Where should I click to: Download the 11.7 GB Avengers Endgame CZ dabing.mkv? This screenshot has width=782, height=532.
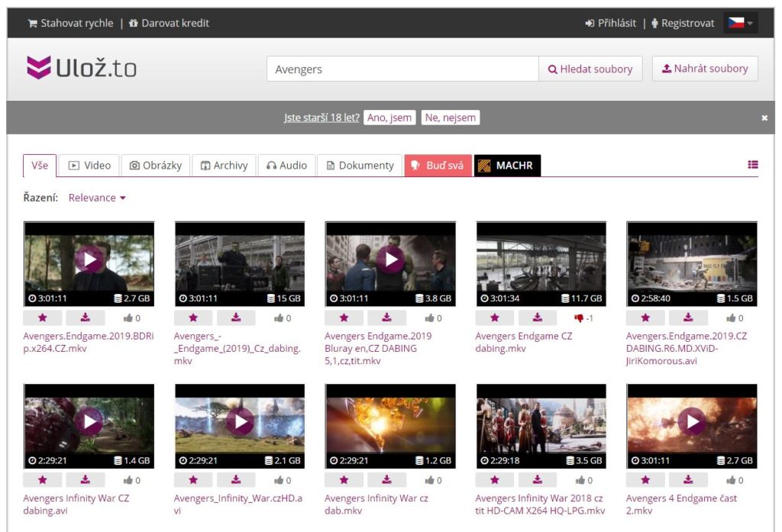537,318
